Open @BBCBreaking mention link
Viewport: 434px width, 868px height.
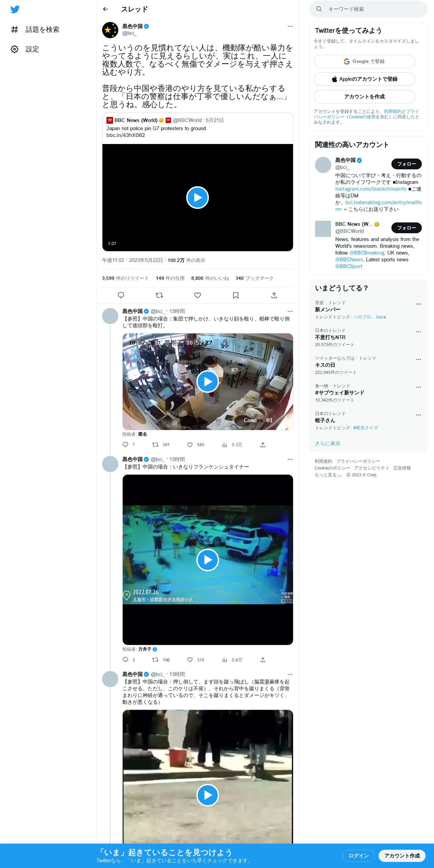(x=367, y=253)
